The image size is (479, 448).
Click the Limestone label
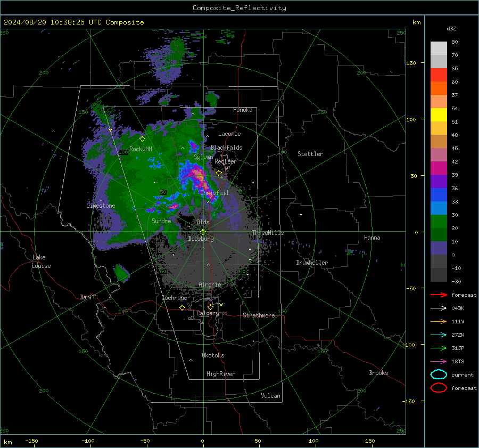click(101, 206)
